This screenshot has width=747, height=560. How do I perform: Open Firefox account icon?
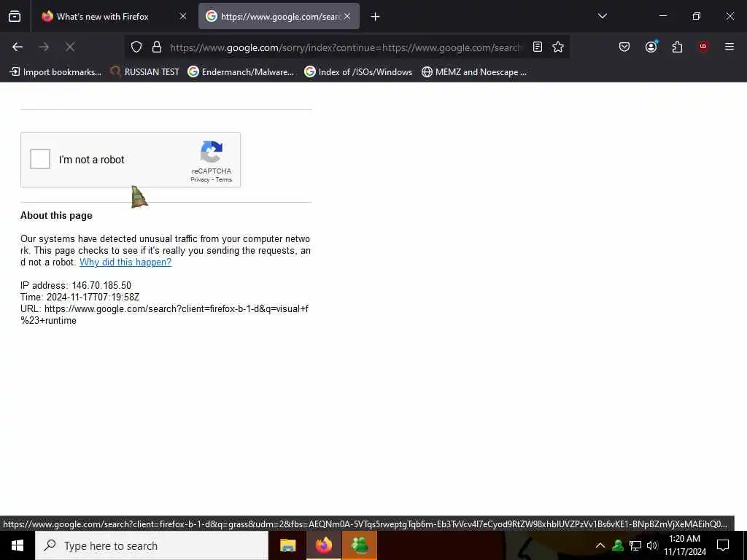tap(651, 47)
